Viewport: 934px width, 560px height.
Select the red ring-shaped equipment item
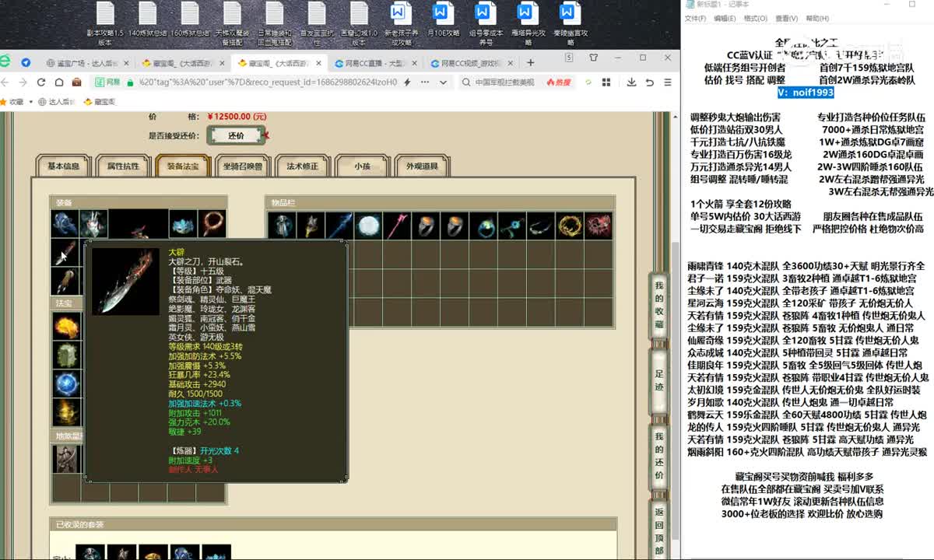212,224
